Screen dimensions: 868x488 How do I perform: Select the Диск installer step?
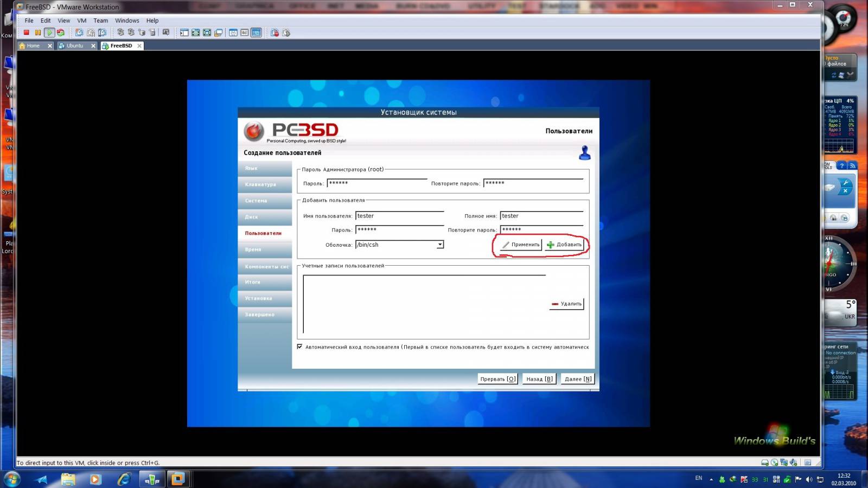tap(265, 217)
